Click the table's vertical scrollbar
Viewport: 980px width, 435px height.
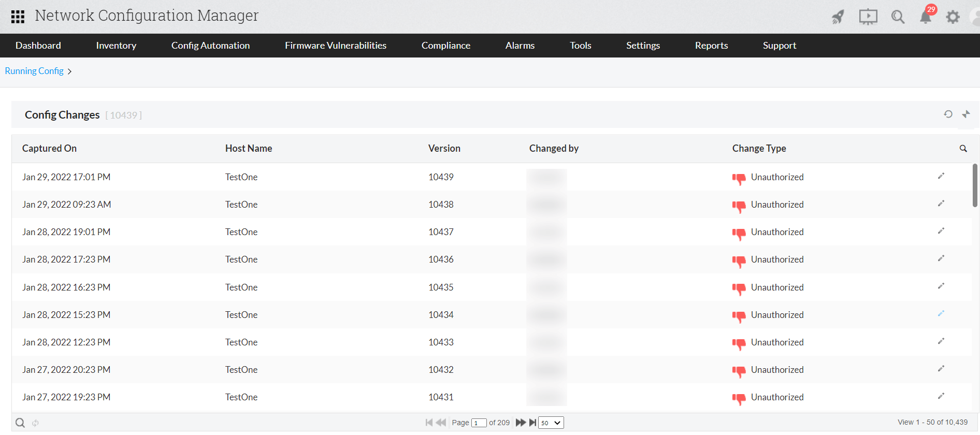[974, 185]
